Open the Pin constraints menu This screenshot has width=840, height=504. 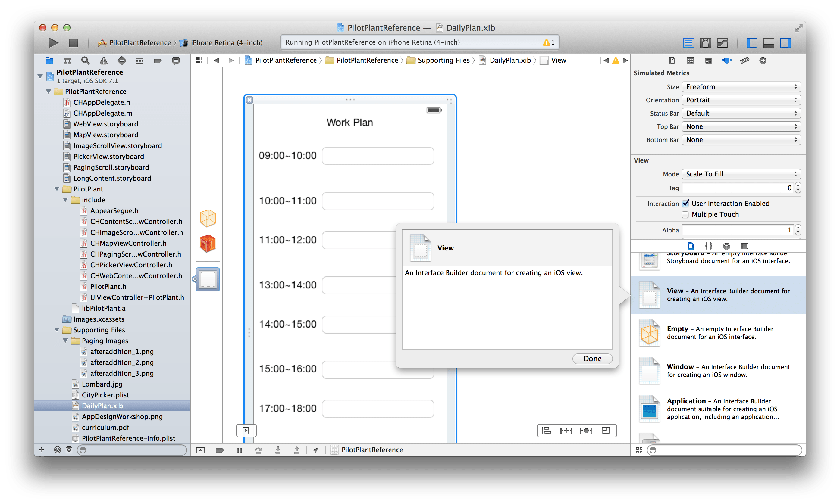566,431
